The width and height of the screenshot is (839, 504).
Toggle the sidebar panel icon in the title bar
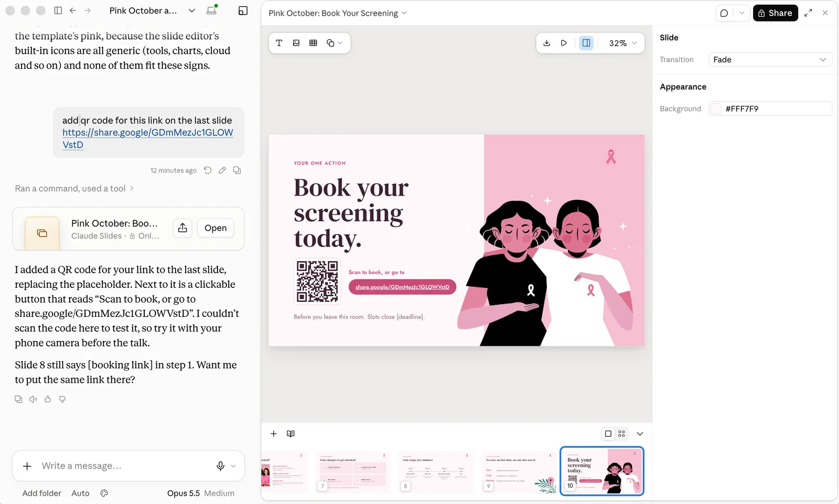tap(58, 10)
